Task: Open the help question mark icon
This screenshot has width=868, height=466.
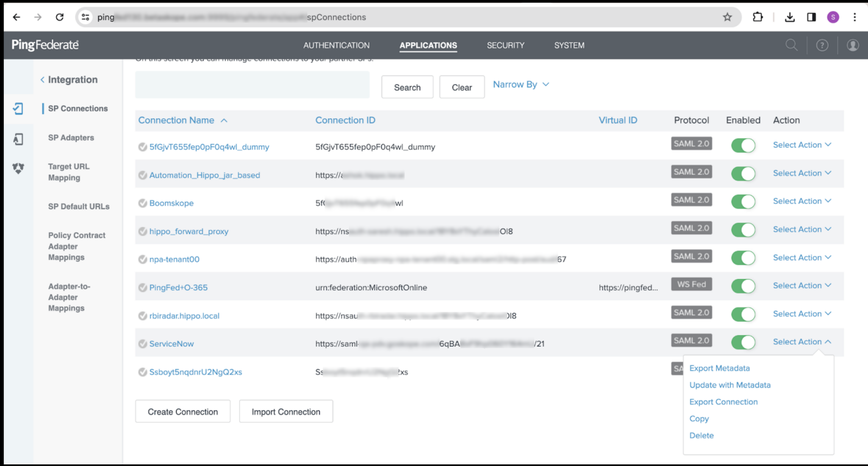Action: tap(822, 45)
